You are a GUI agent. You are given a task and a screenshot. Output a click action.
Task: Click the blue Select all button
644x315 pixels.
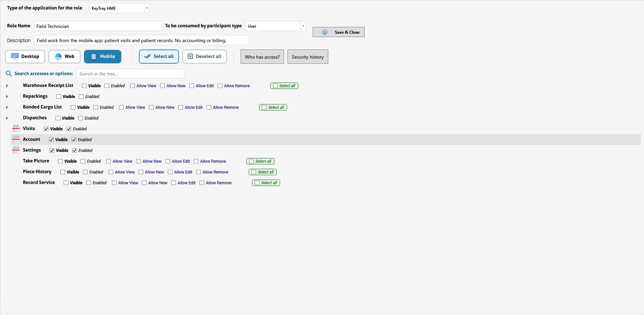click(x=159, y=57)
